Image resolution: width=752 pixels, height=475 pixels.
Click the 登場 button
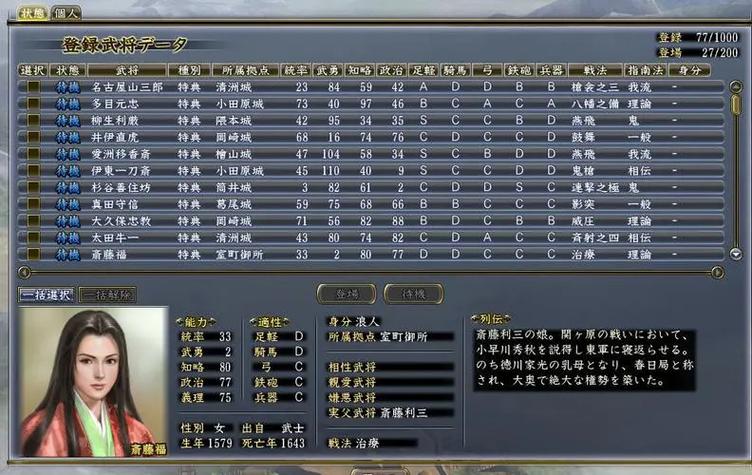coord(347,294)
